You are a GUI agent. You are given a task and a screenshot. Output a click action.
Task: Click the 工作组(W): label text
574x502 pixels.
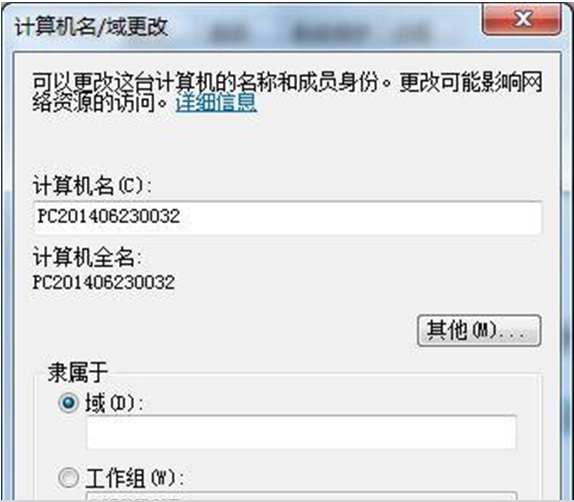tap(134, 478)
